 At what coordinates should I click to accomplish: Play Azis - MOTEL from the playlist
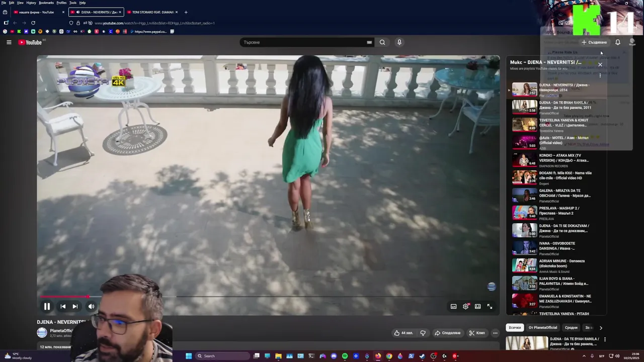coord(556,142)
